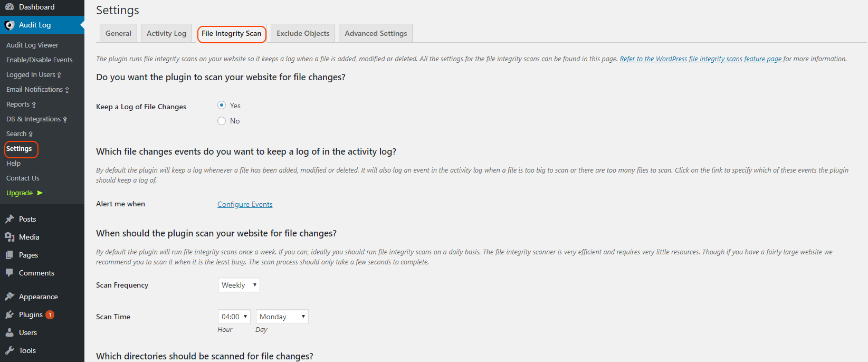Select No for Keep a Log of File Changes
This screenshot has height=362, width=868.
click(x=222, y=121)
